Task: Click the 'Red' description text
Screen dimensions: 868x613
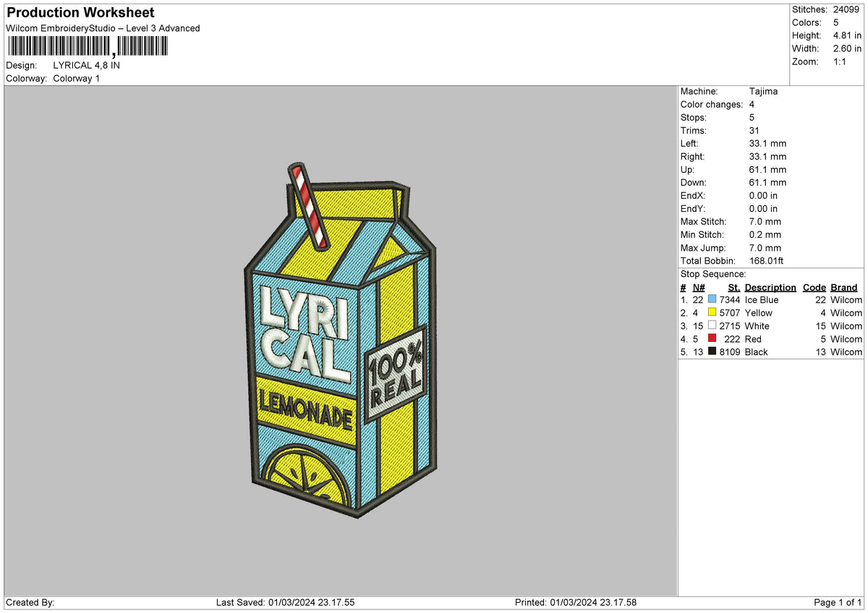Action: tap(753, 338)
